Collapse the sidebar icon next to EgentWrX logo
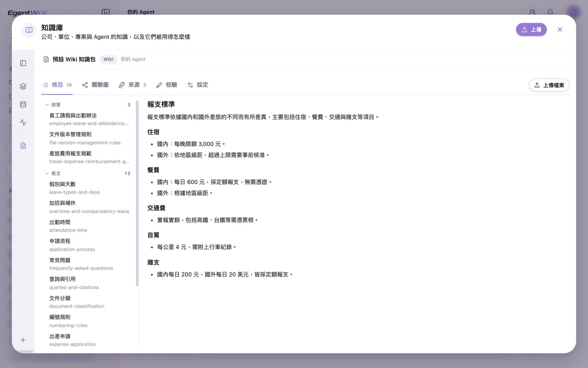588x368 pixels. pos(106,12)
